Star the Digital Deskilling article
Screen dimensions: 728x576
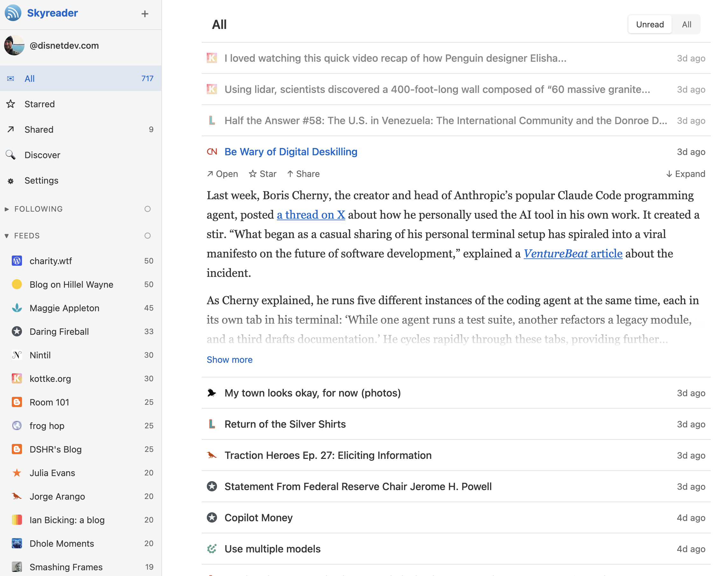[x=263, y=174]
